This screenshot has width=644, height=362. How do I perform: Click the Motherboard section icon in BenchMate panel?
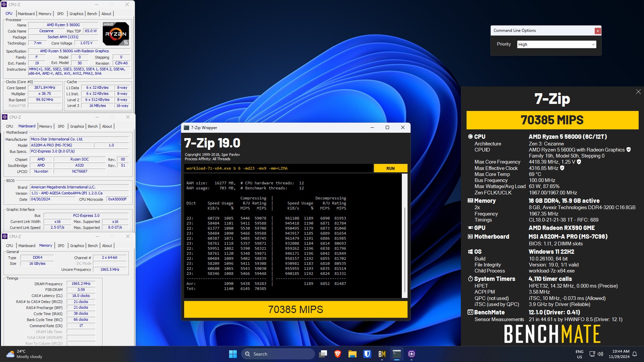(x=470, y=237)
